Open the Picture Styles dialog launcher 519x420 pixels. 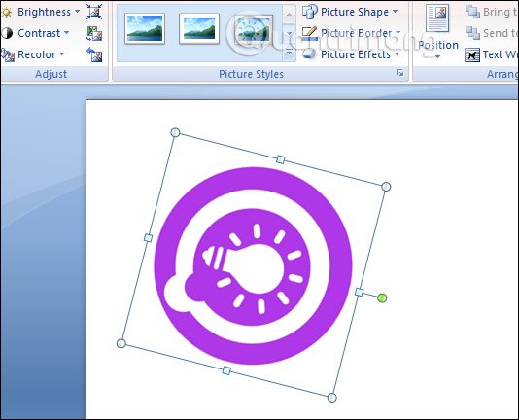(x=399, y=73)
